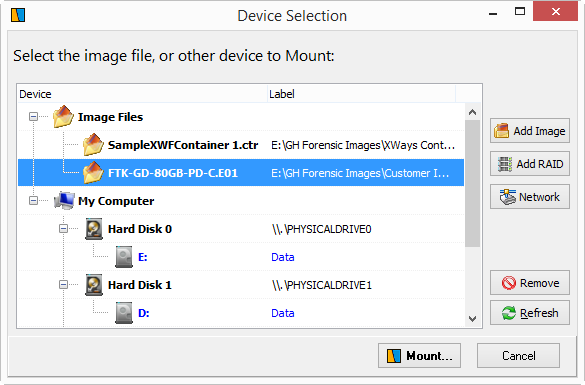The height and width of the screenshot is (385, 585).
Task: Click the Image Files folder icon
Action: click(63, 116)
